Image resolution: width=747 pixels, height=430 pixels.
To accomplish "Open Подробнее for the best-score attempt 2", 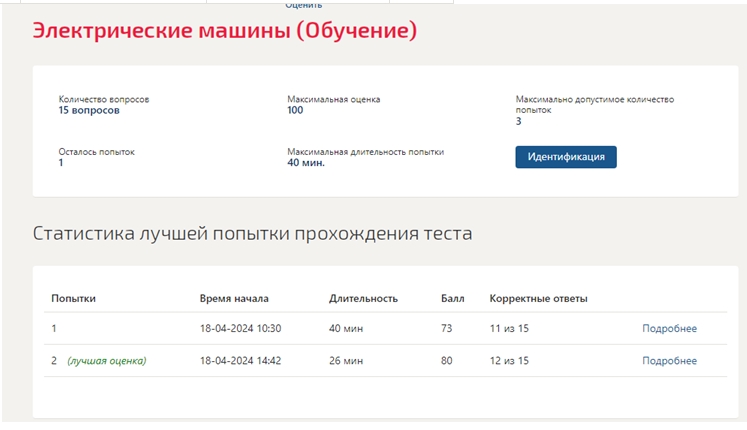I will click(x=669, y=361).
